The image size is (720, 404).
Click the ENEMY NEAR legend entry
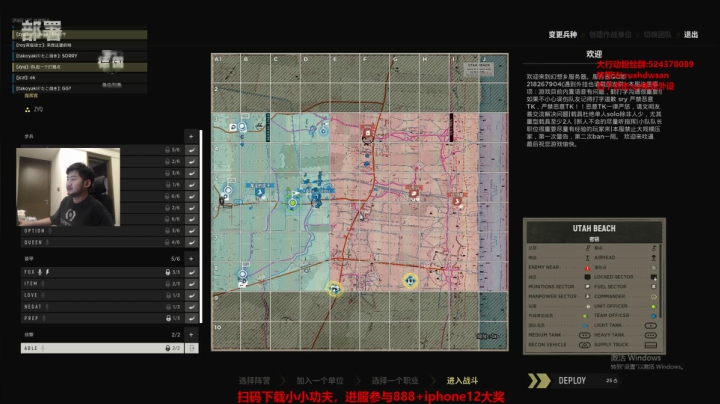tap(558, 267)
